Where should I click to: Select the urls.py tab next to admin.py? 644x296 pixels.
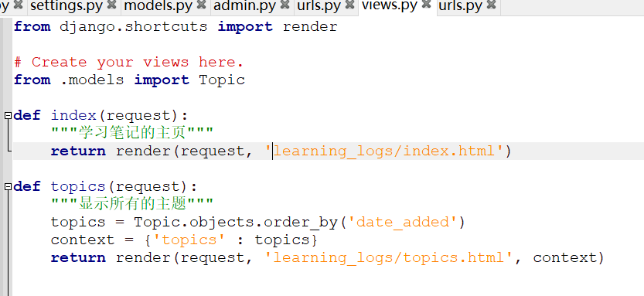(x=319, y=5)
